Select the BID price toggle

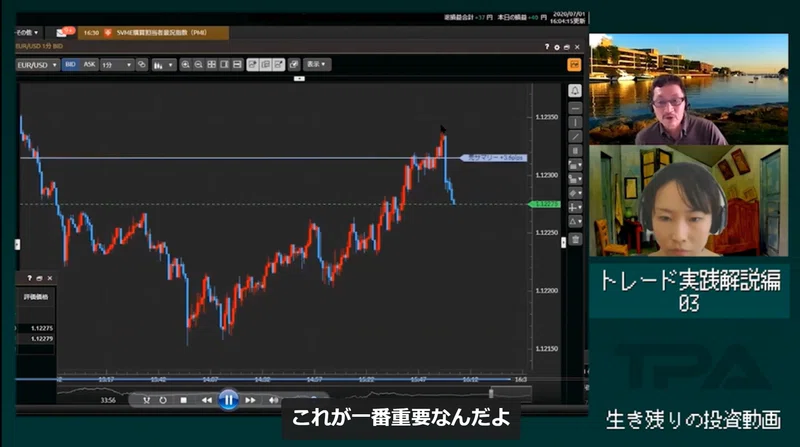tap(70, 64)
